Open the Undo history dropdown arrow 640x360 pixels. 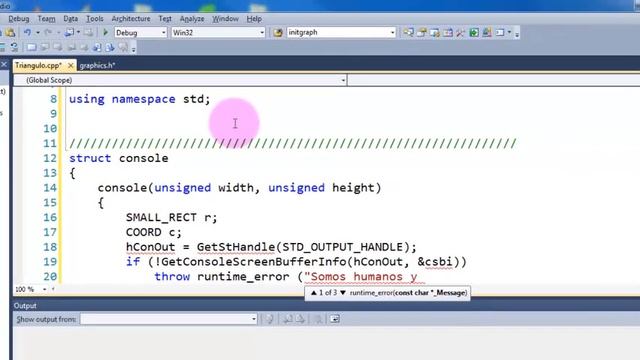(x=38, y=32)
